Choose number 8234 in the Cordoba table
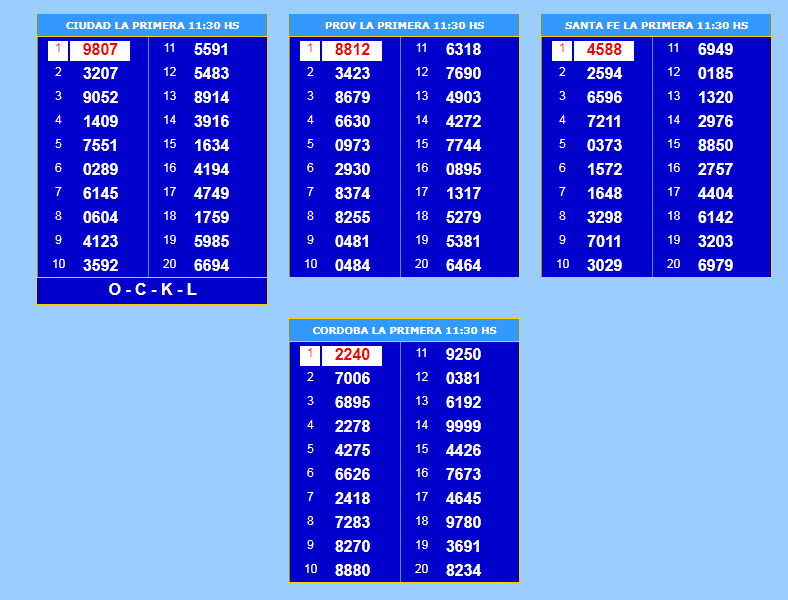Image resolution: width=788 pixels, height=600 pixels. 463,570
